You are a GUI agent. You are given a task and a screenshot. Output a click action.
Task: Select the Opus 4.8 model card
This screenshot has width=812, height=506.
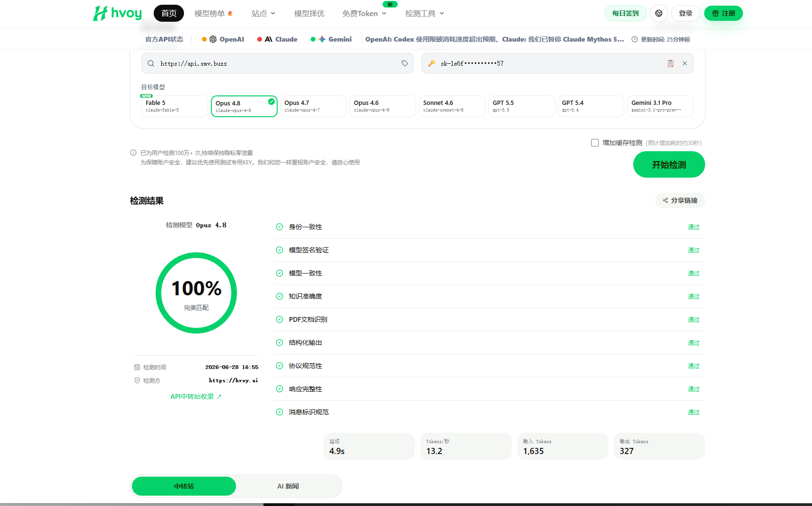point(244,106)
